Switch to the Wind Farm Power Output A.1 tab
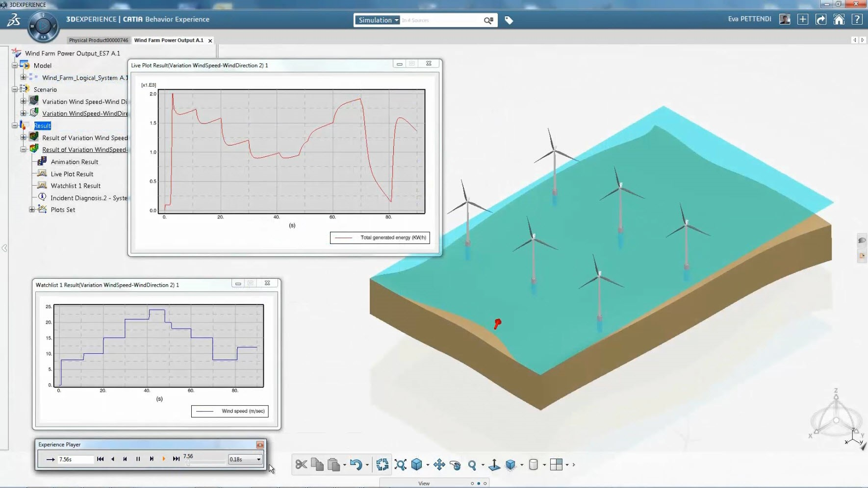The width and height of the screenshot is (868, 488). (168, 40)
